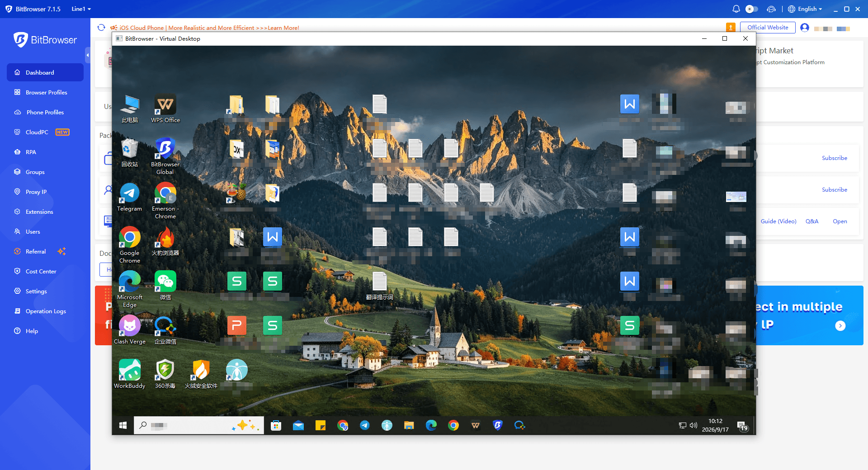Open Operation Logs in the sidebar
Image resolution: width=868 pixels, height=470 pixels.
pos(45,311)
